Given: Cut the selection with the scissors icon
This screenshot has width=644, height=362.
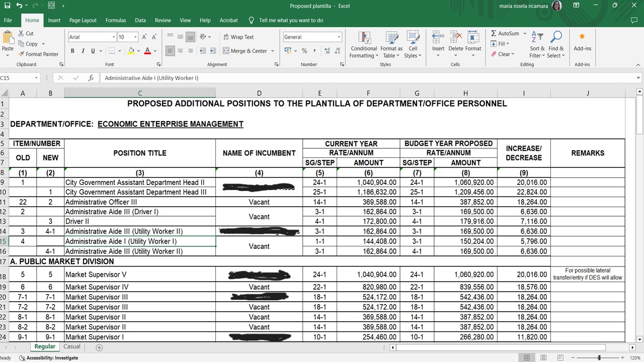Looking at the screenshot, I should (x=26, y=33).
